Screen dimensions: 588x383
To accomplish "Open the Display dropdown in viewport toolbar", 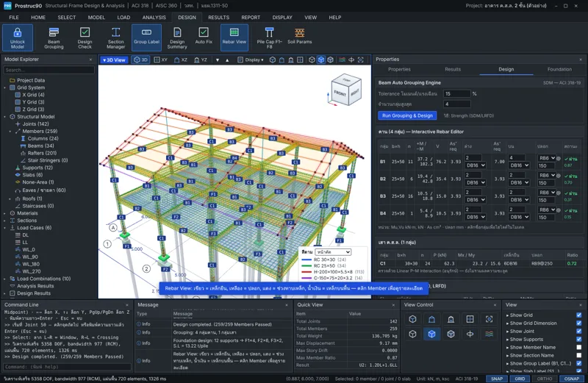I will pos(251,60).
